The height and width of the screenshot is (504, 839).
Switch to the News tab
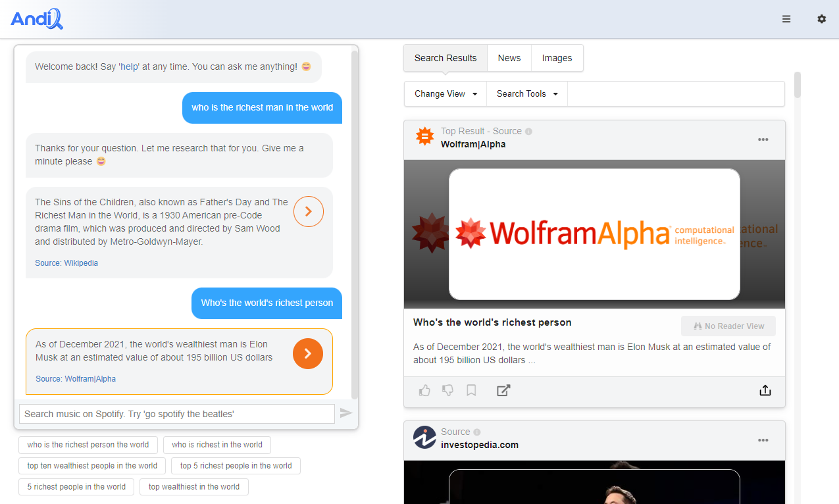tap(509, 58)
